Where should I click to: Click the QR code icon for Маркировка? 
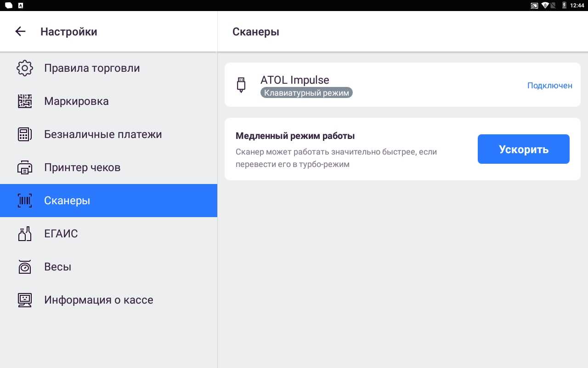point(25,101)
